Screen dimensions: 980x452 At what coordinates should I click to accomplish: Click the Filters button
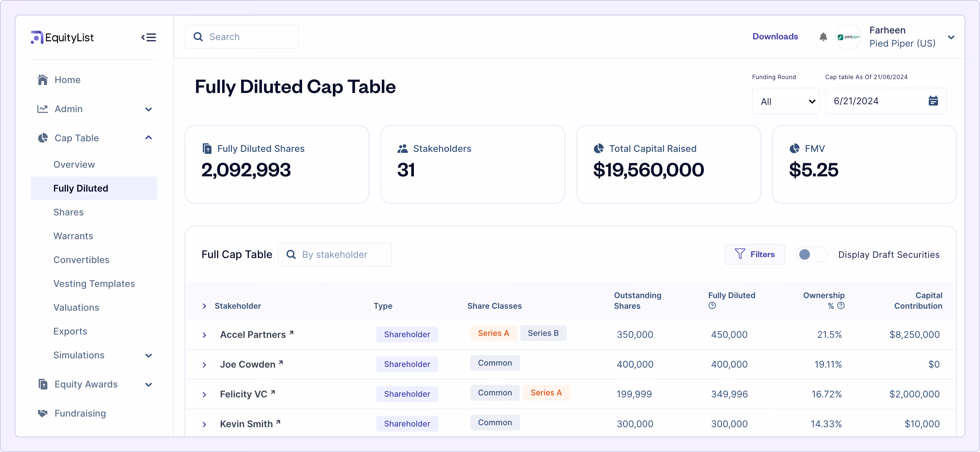point(754,254)
